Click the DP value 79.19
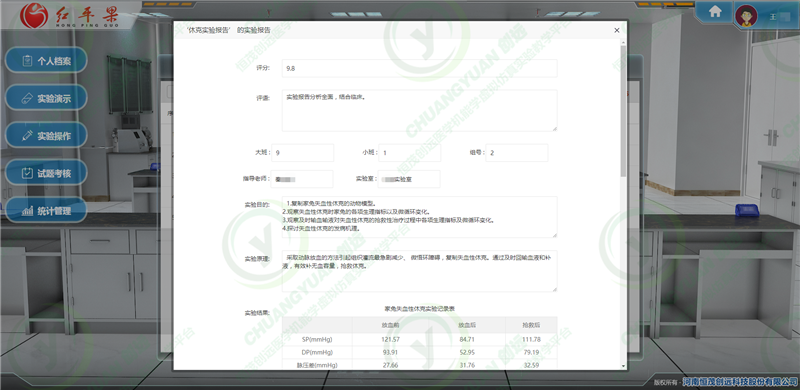Image resolution: width=800 pixels, height=390 pixels. (531, 352)
